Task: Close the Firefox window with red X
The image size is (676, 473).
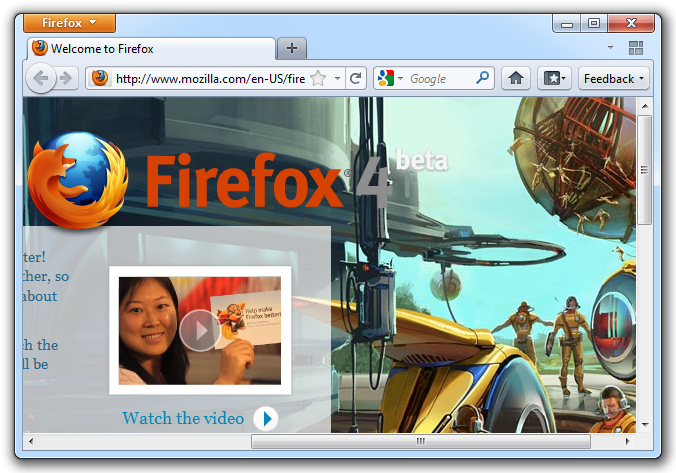Action: [631, 23]
